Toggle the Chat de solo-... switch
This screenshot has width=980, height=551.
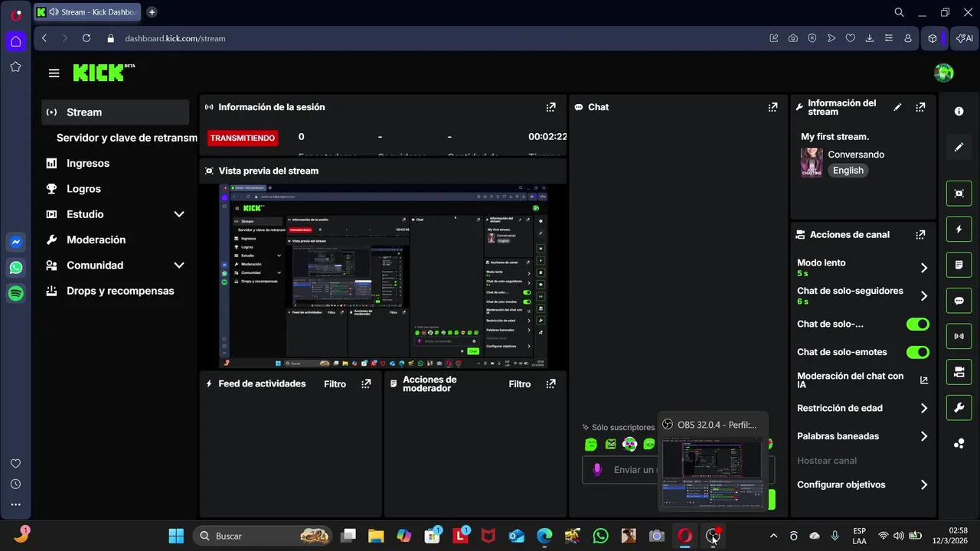click(x=917, y=324)
